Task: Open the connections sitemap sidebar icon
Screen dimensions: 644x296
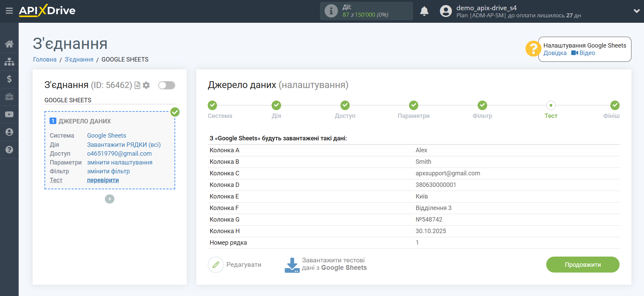Action: coord(9,62)
